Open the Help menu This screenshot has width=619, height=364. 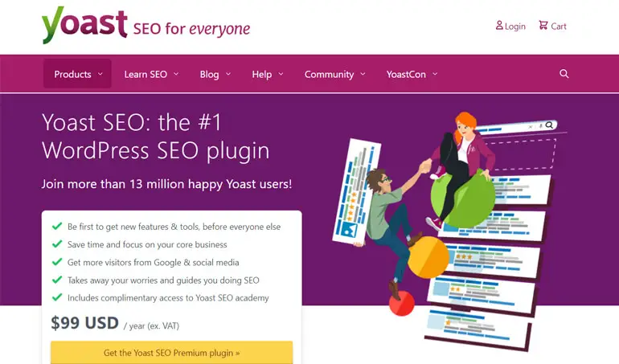coord(268,74)
